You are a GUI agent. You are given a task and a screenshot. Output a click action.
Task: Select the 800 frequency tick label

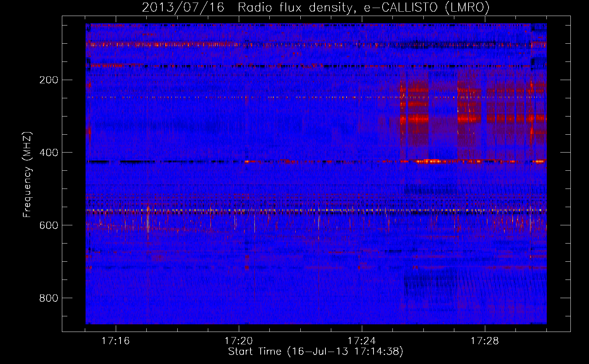tap(49, 298)
